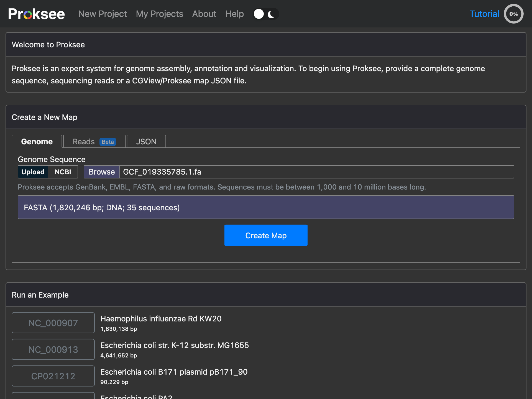Open New Project from navigation bar
Image resolution: width=532 pixels, height=399 pixels.
(103, 14)
